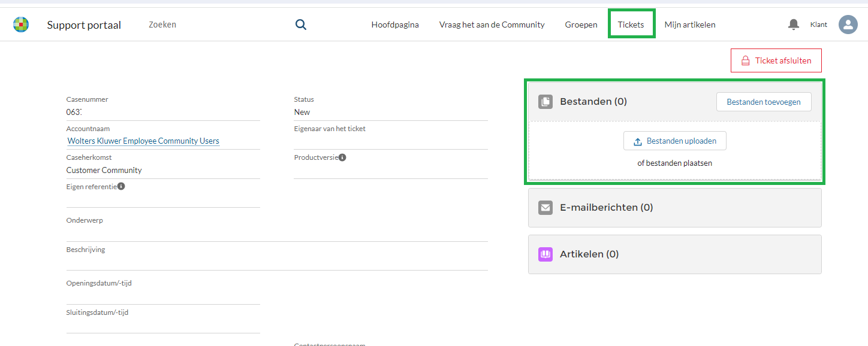Screen dimensions: 868x346
Task: Click the Bestanden toevoegen button
Action: point(763,101)
